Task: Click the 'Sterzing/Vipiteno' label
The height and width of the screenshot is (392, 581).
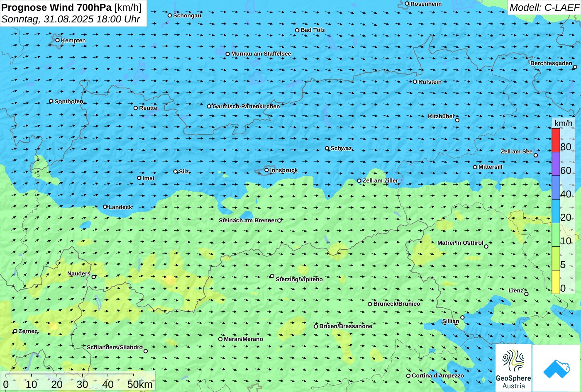Action: click(x=299, y=279)
